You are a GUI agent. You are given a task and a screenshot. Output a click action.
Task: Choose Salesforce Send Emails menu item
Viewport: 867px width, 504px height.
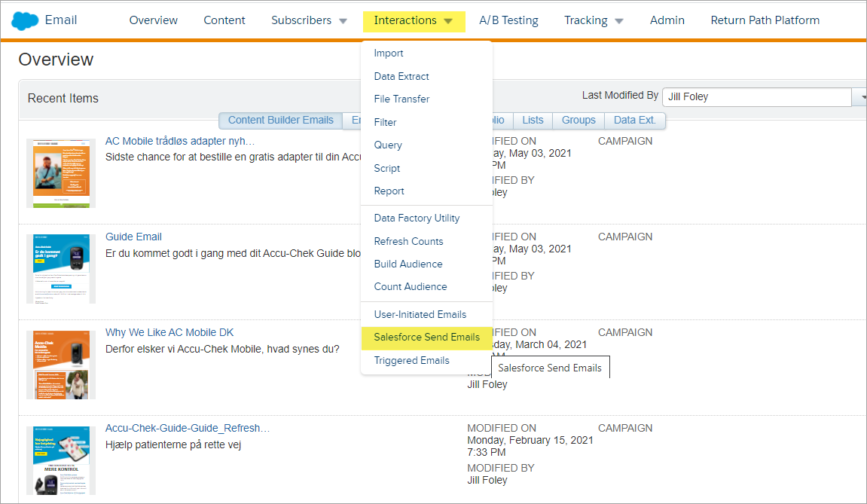426,338
